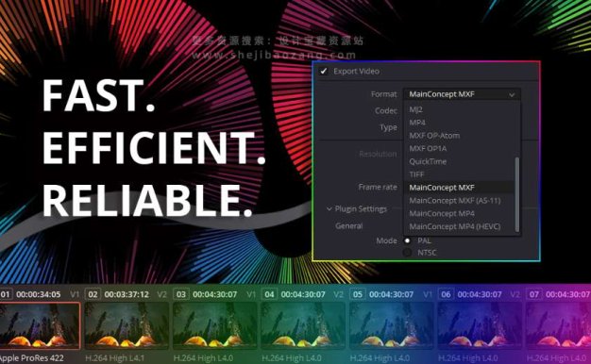The width and height of the screenshot is (591, 364).
Task: Choose MJ2 from the format list
Action: (415, 109)
